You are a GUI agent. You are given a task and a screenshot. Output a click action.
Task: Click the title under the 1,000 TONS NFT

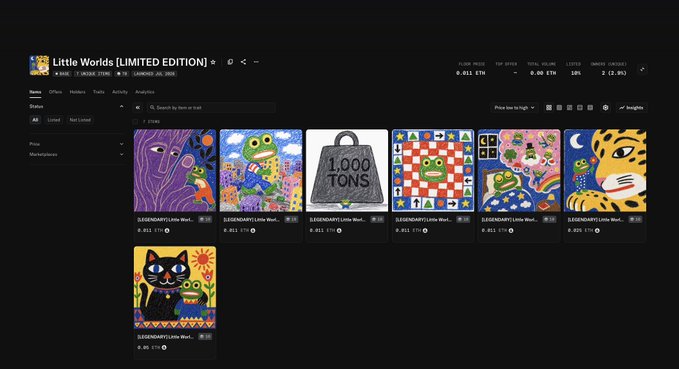337,220
